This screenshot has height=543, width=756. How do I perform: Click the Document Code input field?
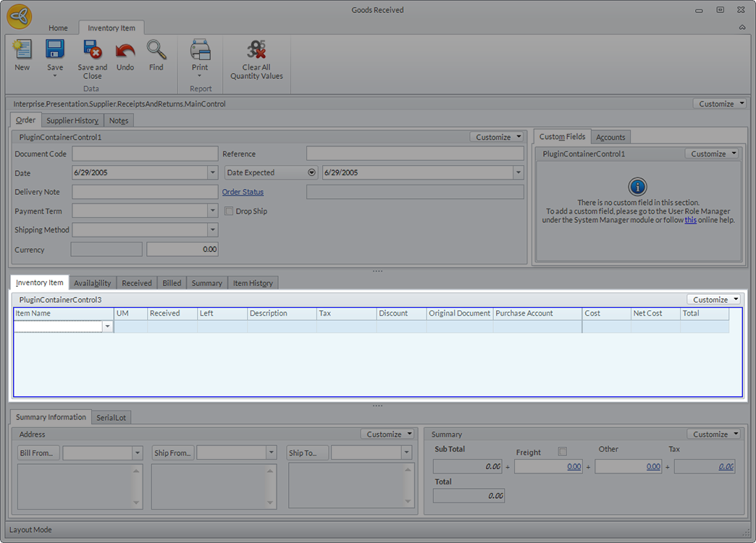(x=145, y=154)
